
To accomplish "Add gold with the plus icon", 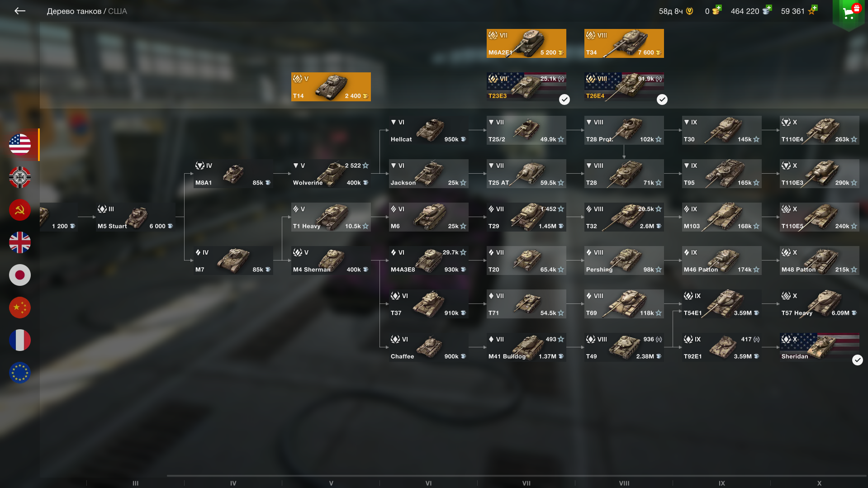I will [719, 8].
